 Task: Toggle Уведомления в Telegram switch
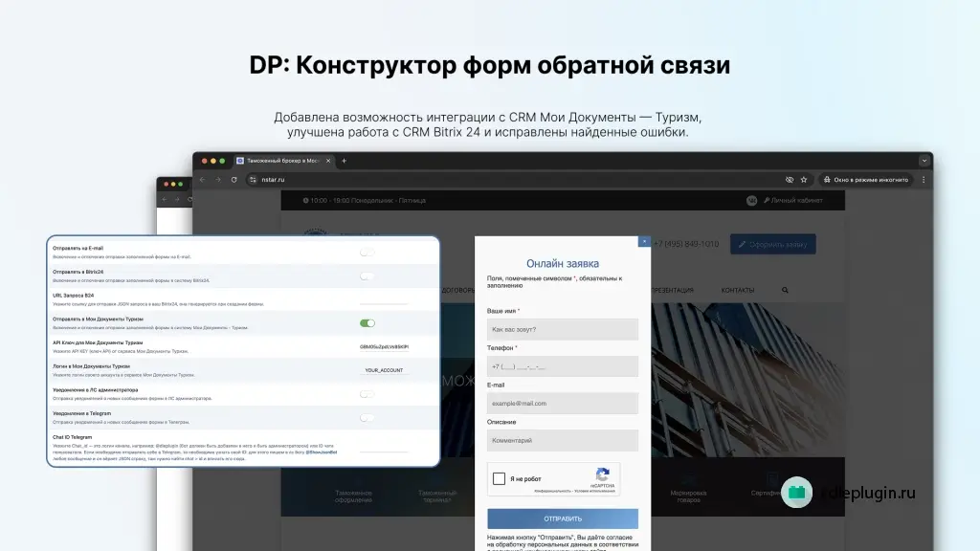coord(367,418)
